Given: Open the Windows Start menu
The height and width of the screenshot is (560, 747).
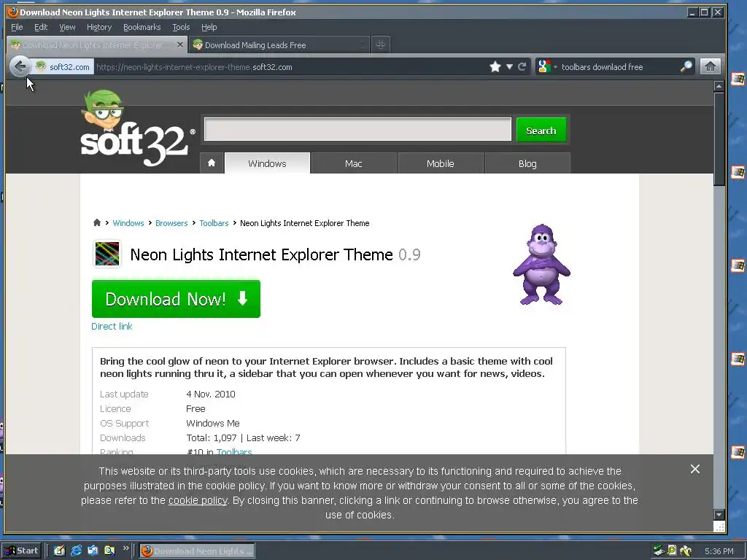Looking at the screenshot, I should pos(22,551).
